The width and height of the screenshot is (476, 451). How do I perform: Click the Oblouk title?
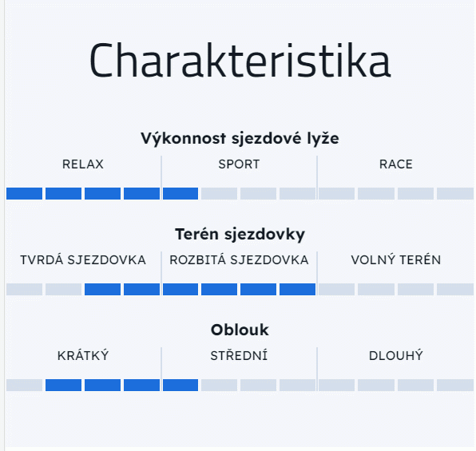click(x=240, y=330)
